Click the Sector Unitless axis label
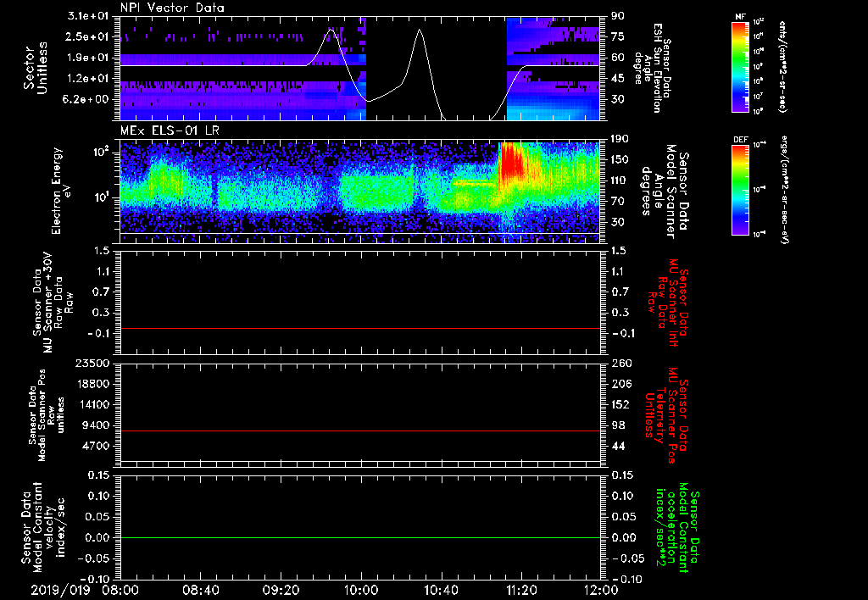The height and width of the screenshot is (600, 868). tap(35, 68)
